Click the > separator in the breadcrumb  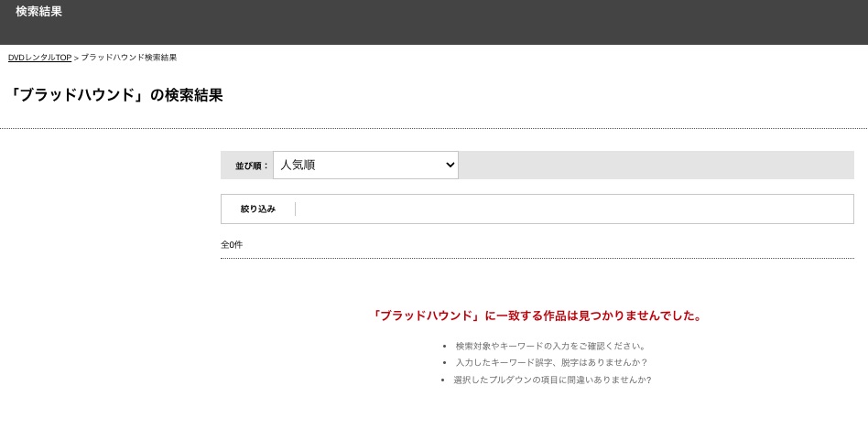point(76,58)
